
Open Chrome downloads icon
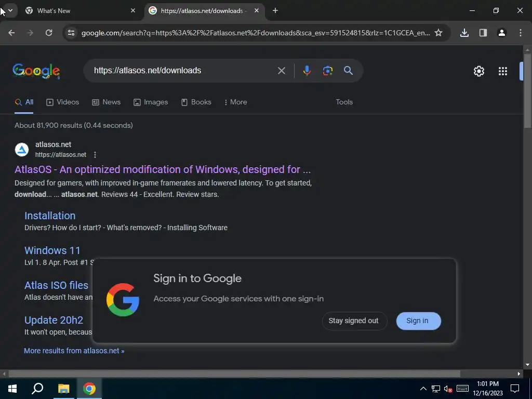pos(464,33)
